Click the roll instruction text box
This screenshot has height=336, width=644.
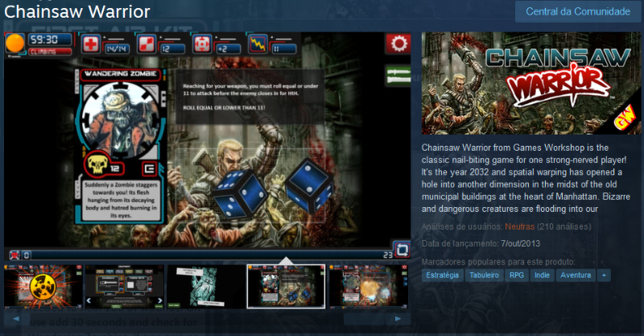[x=250, y=97]
